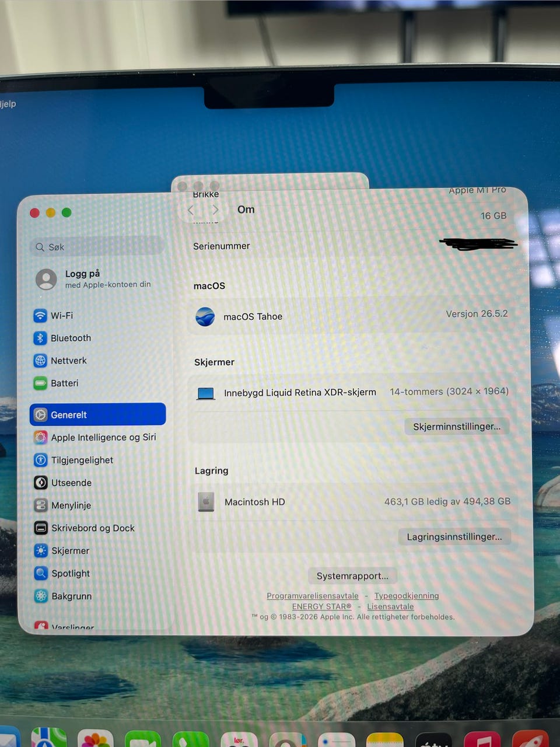Open the Lagringsinnstillinger… button
This screenshot has height=747, width=560.
454,537
